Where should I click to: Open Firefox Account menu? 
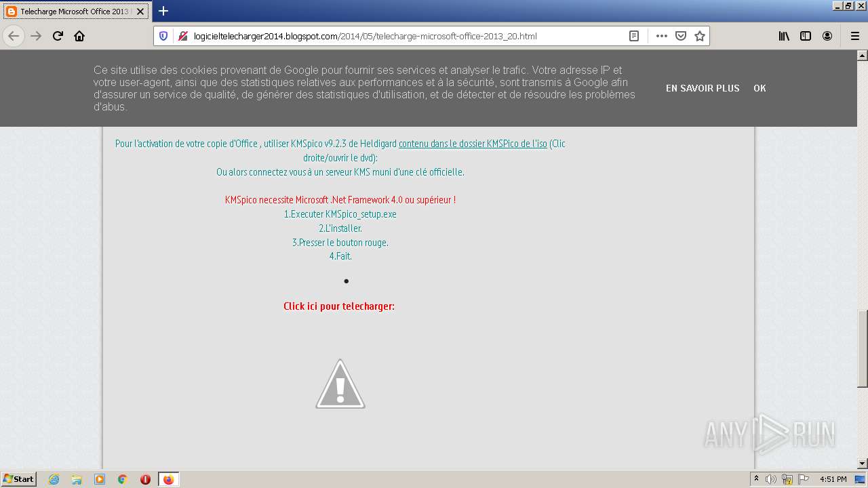click(827, 36)
